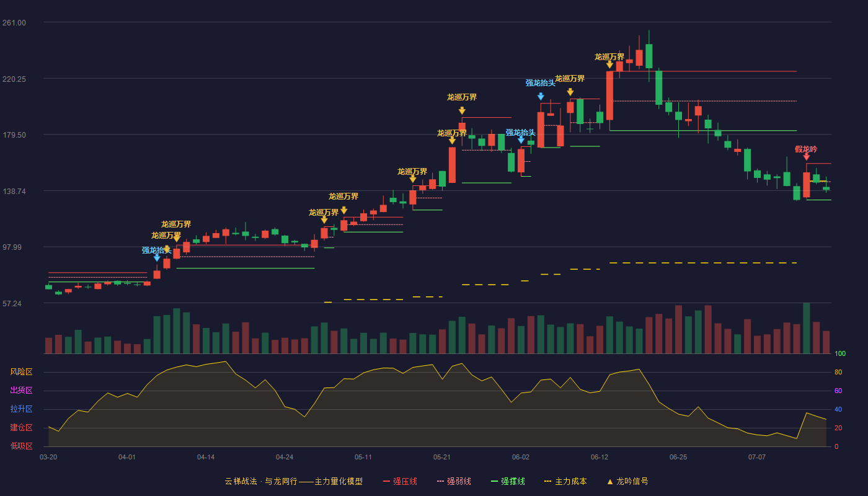Click the 06-25 date label
The width and height of the screenshot is (868, 496).
(678, 457)
